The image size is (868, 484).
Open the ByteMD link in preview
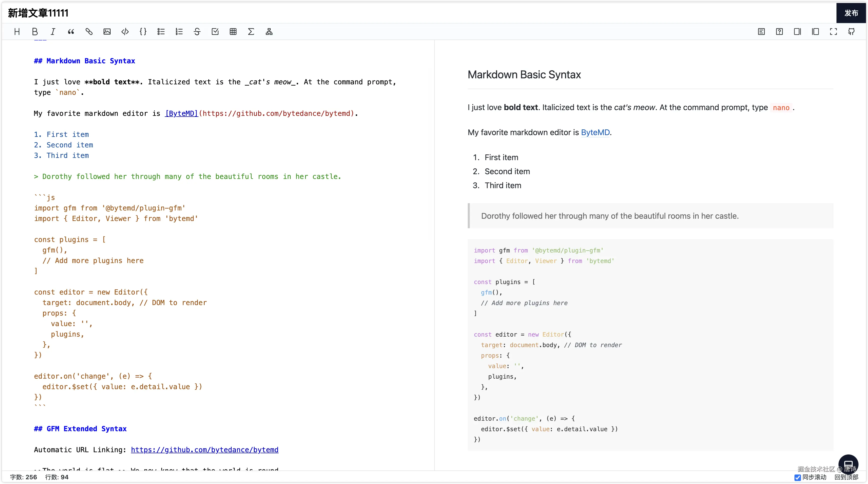(x=595, y=132)
